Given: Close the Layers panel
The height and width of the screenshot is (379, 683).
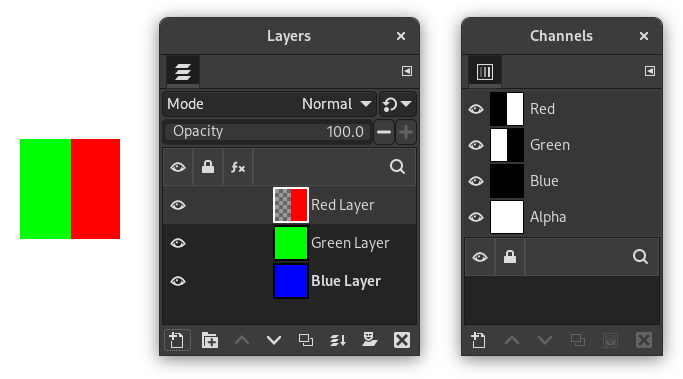Looking at the screenshot, I should (401, 36).
